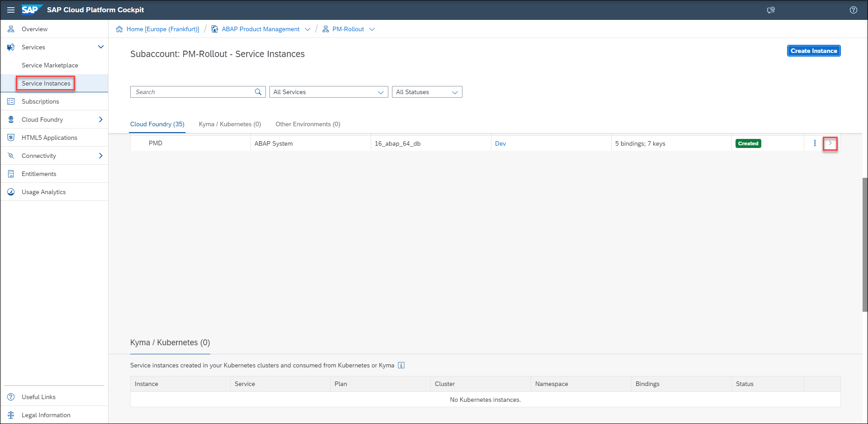
Task: Open Entitlements in the sidebar
Action: [39, 174]
